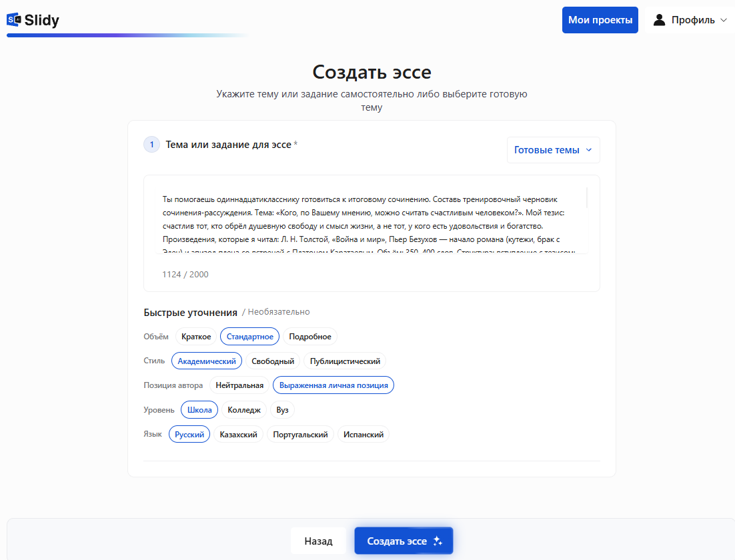
Task: Click the Создать эссе page title
Action: 372,72
